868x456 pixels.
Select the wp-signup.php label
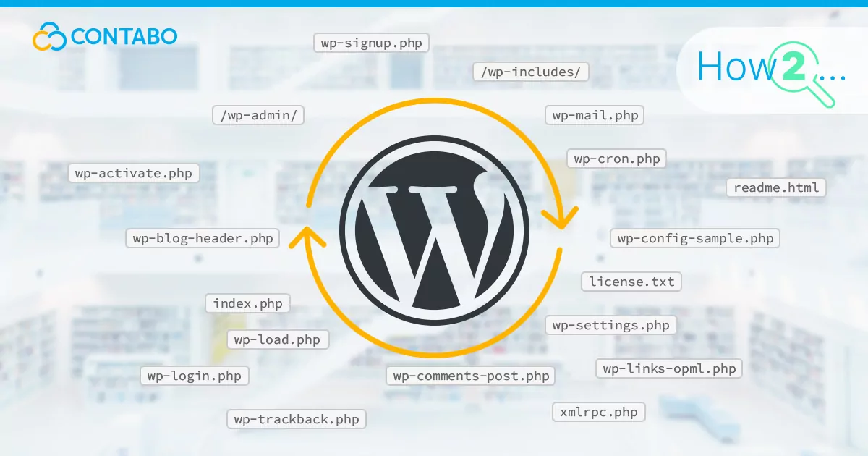click(372, 43)
